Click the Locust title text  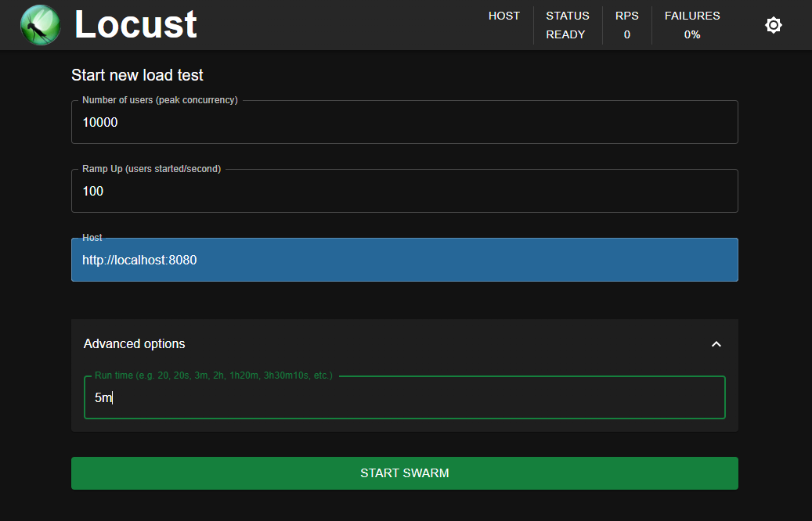click(135, 24)
